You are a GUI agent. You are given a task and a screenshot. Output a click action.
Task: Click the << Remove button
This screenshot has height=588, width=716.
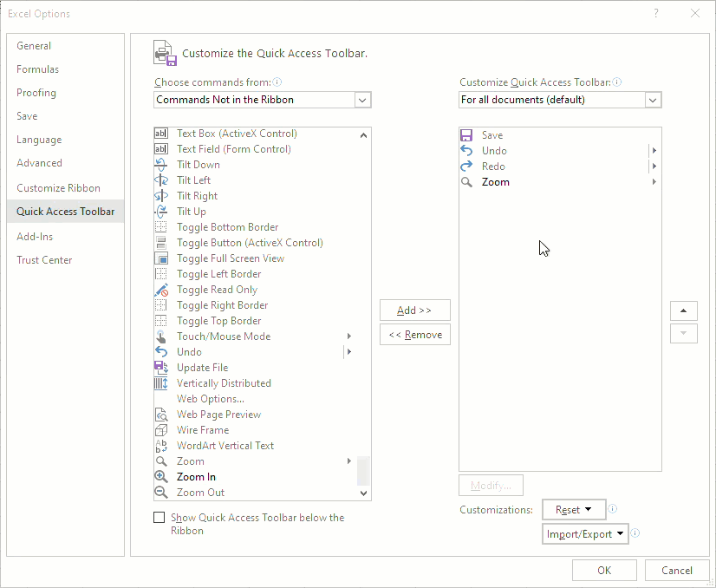click(415, 335)
